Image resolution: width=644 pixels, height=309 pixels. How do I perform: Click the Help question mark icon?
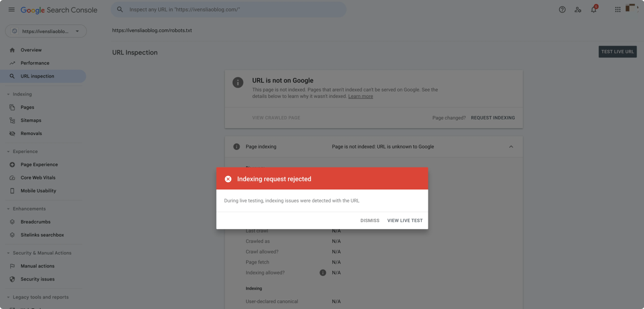point(562,9)
